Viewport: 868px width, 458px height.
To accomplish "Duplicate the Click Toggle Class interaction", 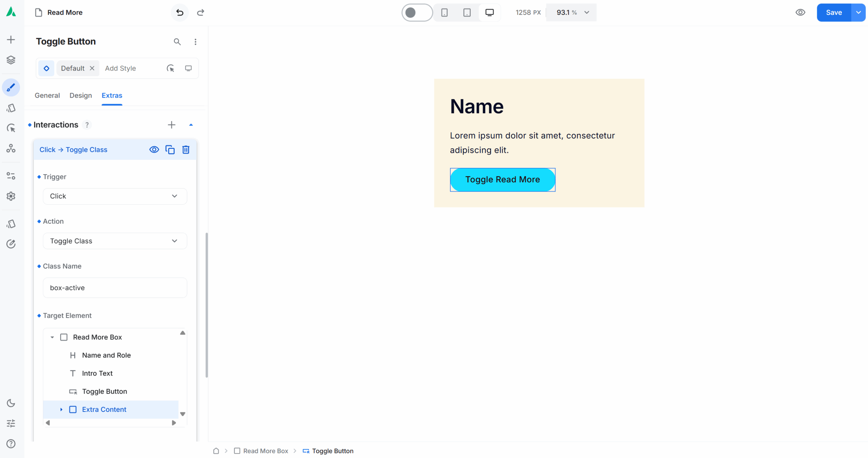I will click(170, 150).
